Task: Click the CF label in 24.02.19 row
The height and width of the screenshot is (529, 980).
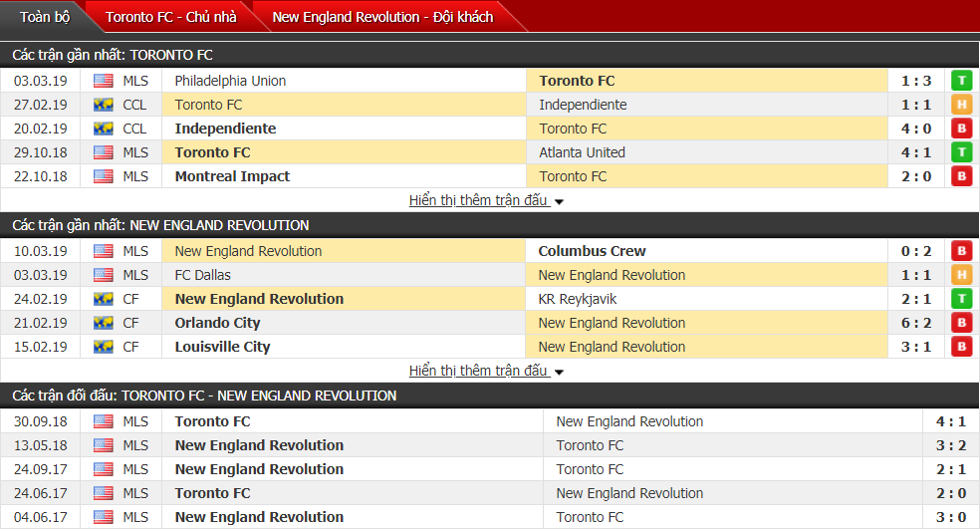Action: click(x=130, y=299)
